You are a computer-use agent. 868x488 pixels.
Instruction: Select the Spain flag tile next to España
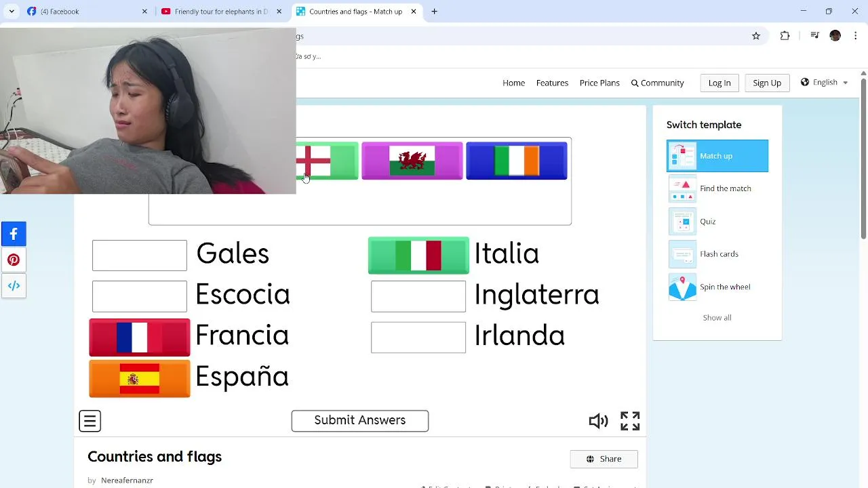(140, 378)
